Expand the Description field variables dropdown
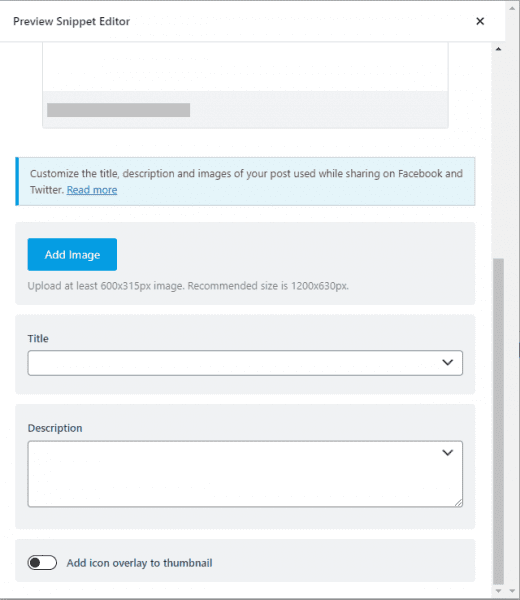The height and width of the screenshot is (600, 520). click(x=447, y=453)
